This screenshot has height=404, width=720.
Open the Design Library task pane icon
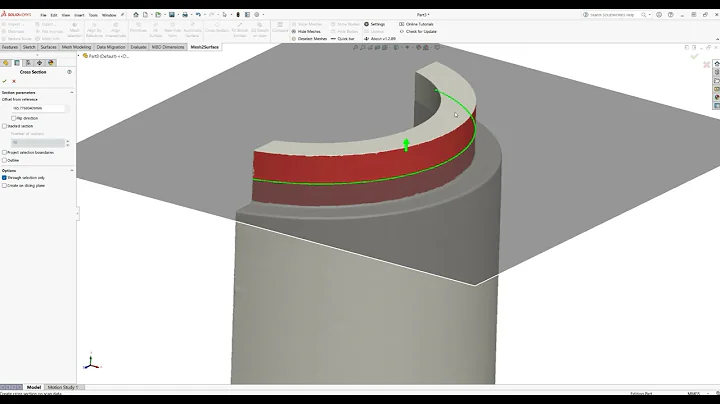click(716, 72)
